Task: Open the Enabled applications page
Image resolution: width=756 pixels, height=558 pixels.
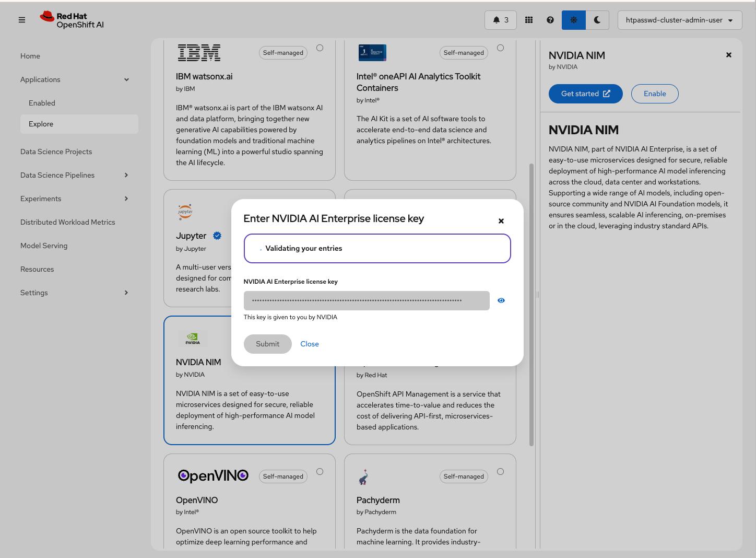Action: point(42,103)
